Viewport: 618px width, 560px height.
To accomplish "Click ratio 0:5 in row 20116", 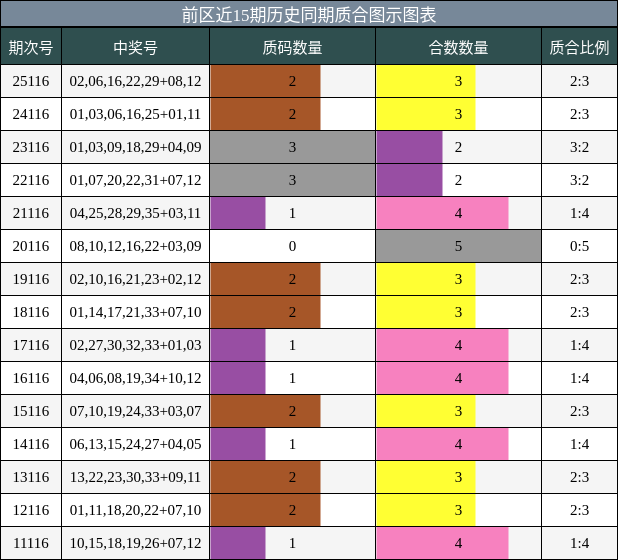I will coord(579,246).
